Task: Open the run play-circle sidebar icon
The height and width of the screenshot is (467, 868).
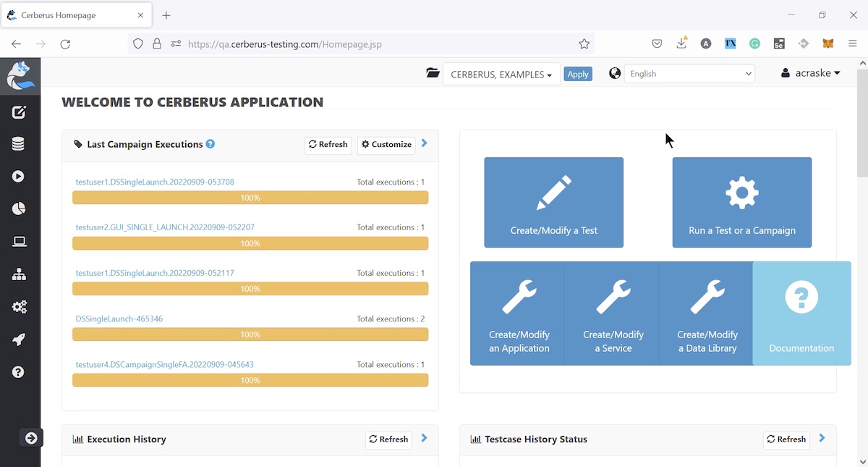Action: (19, 177)
